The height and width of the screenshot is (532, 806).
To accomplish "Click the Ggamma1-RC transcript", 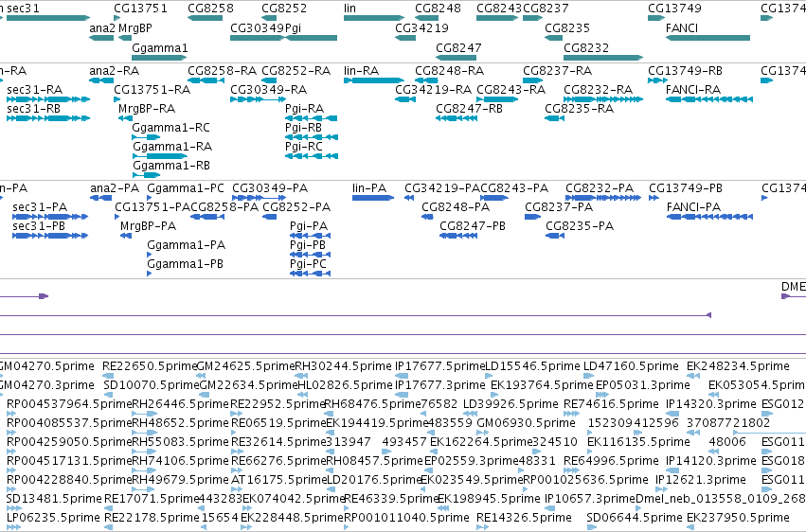I will [146, 137].
